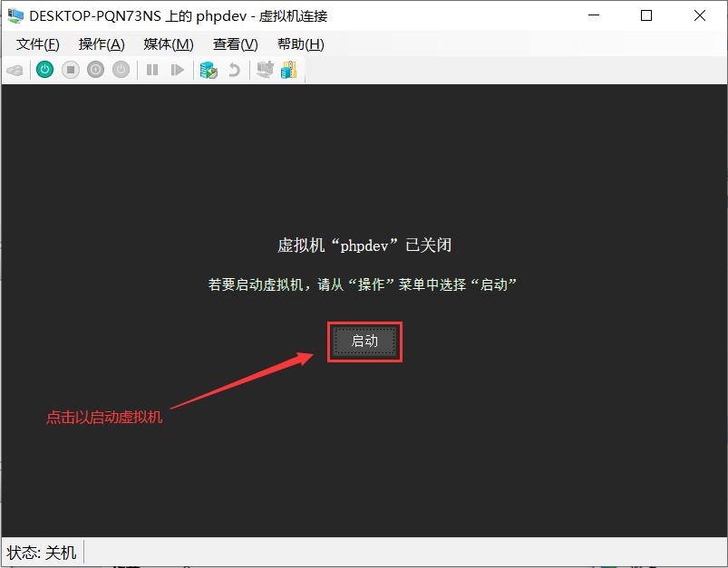
Task: Minimize the virtual machine connection window
Action: 593,15
